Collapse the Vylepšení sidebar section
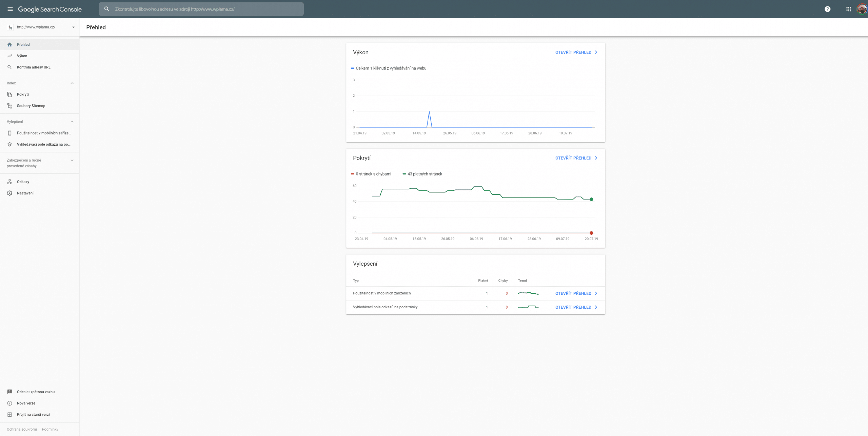The width and height of the screenshot is (868, 436). [x=72, y=122]
